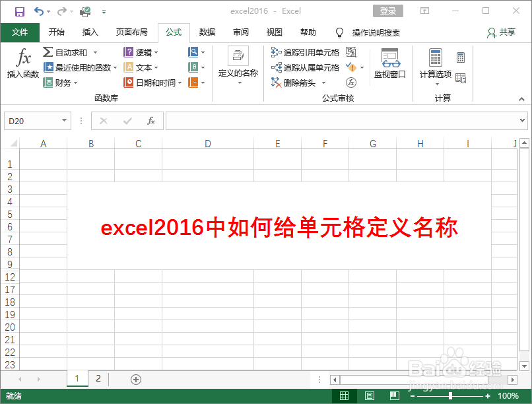
Task: Switch to the Data (数据) tab
Action: 207,32
